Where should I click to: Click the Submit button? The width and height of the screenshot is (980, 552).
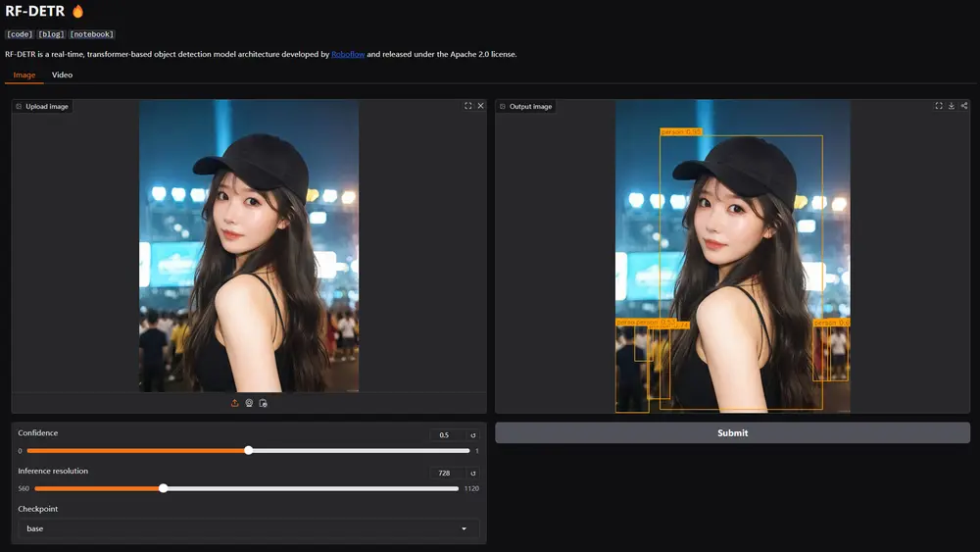(x=732, y=432)
